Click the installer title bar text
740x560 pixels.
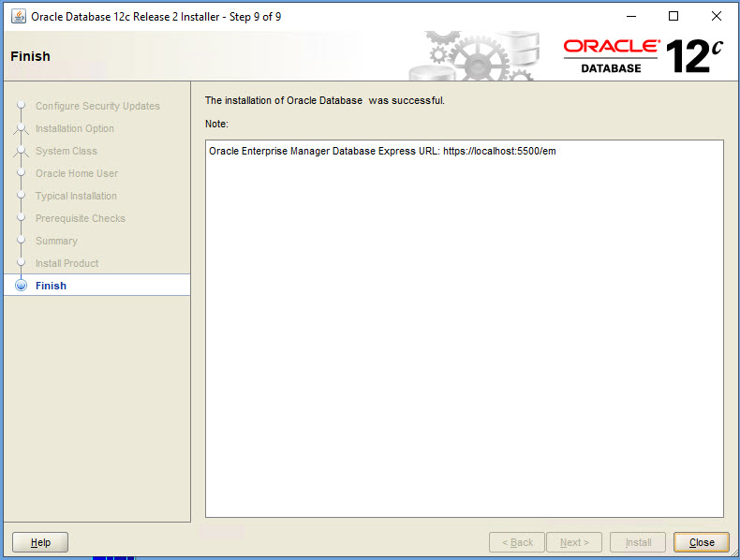coord(155,17)
